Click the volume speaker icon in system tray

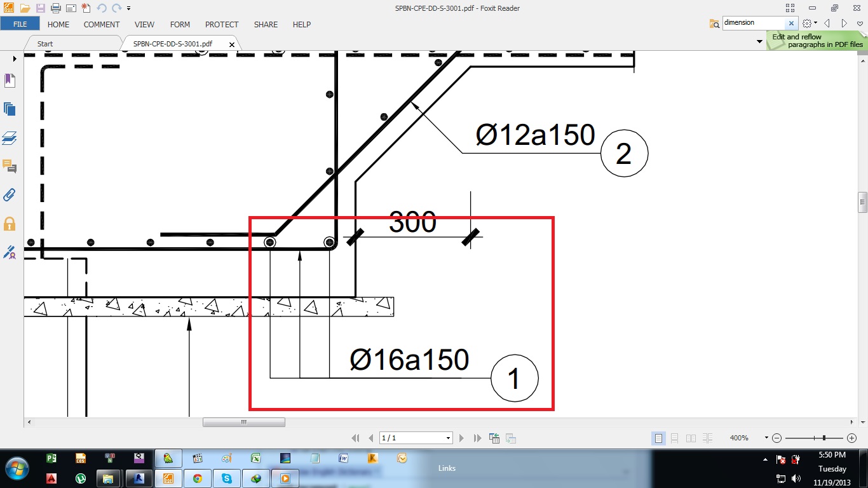pos(797,478)
